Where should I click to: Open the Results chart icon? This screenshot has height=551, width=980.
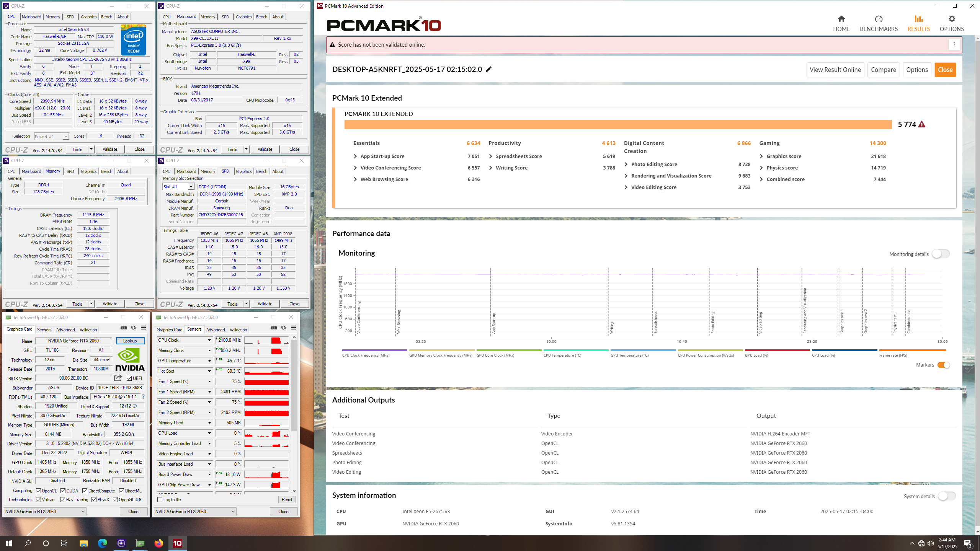[918, 19]
